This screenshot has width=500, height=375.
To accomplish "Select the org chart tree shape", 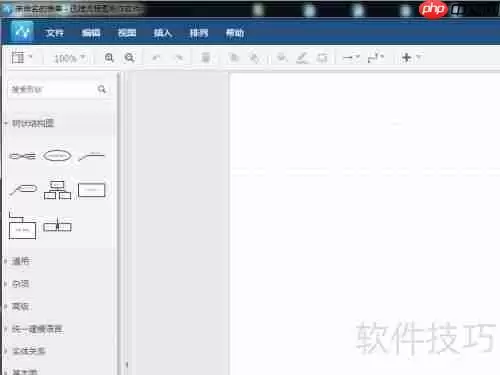I will 57,190.
